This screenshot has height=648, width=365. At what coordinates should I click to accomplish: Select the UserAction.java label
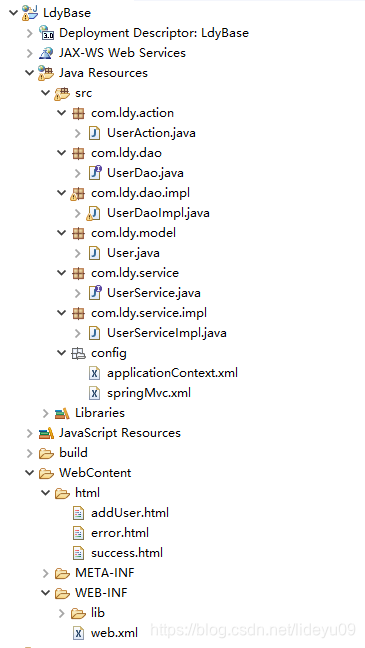[151, 133]
